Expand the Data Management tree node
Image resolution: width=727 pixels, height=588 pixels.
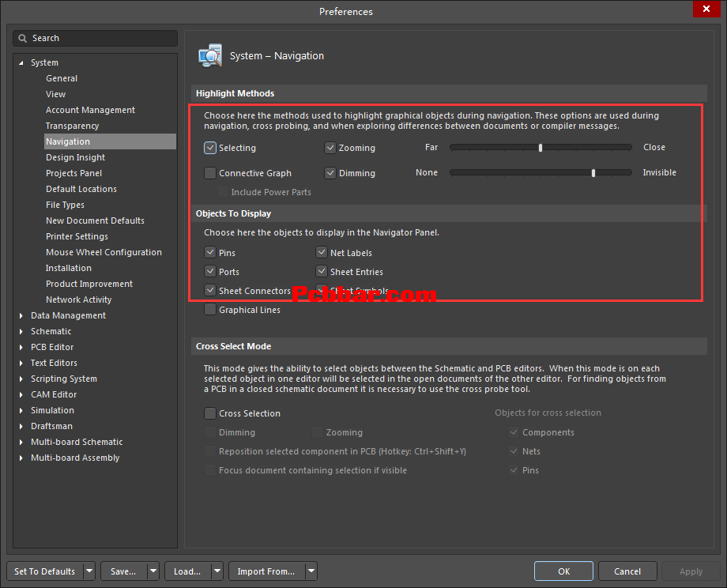pos(21,315)
